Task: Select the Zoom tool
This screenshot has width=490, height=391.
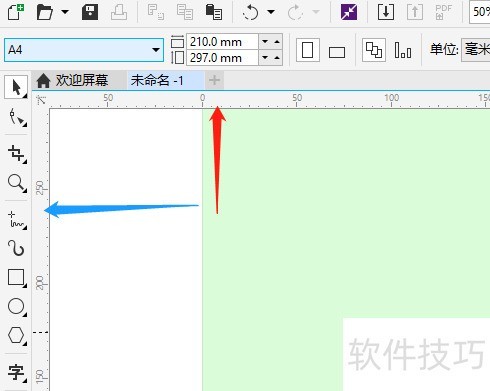Action: [17, 183]
